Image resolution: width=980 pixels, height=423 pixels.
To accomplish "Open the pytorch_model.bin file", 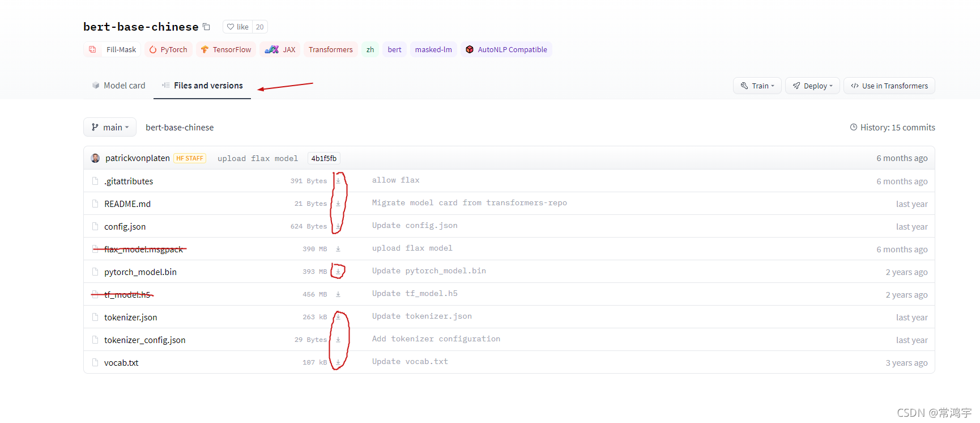I will (x=140, y=272).
